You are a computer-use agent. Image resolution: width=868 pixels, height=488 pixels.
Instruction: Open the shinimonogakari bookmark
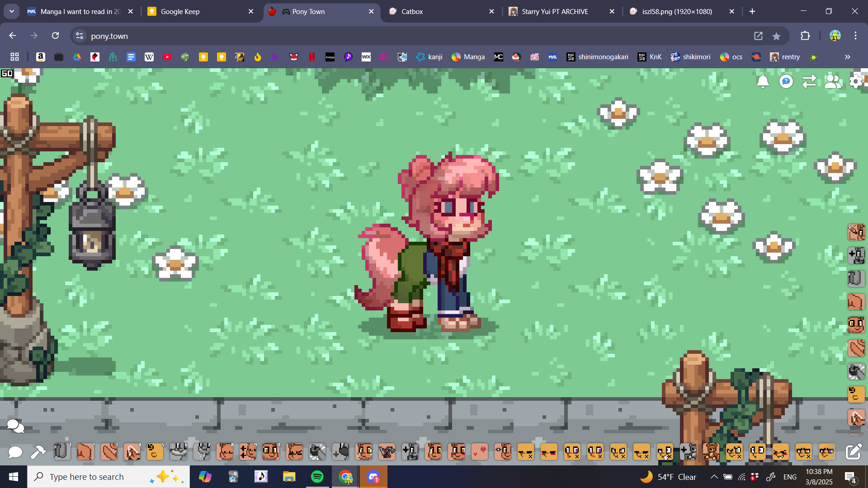coord(597,57)
